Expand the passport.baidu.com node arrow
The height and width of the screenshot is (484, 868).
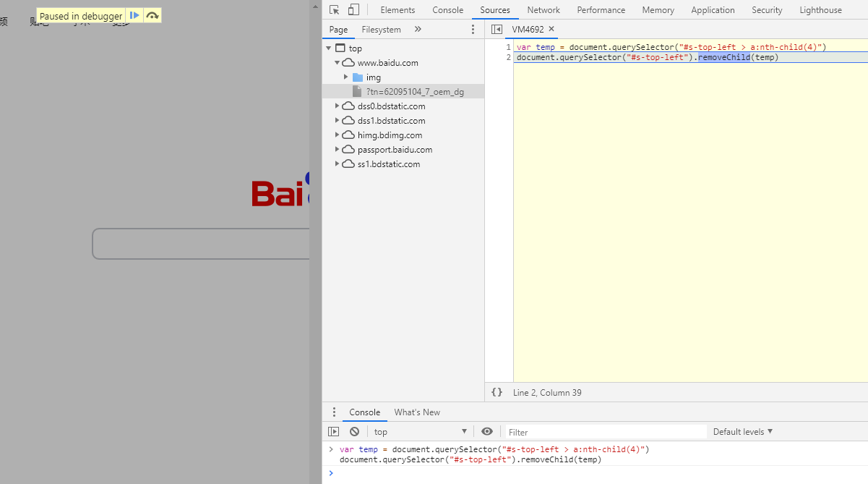(x=337, y=149)
